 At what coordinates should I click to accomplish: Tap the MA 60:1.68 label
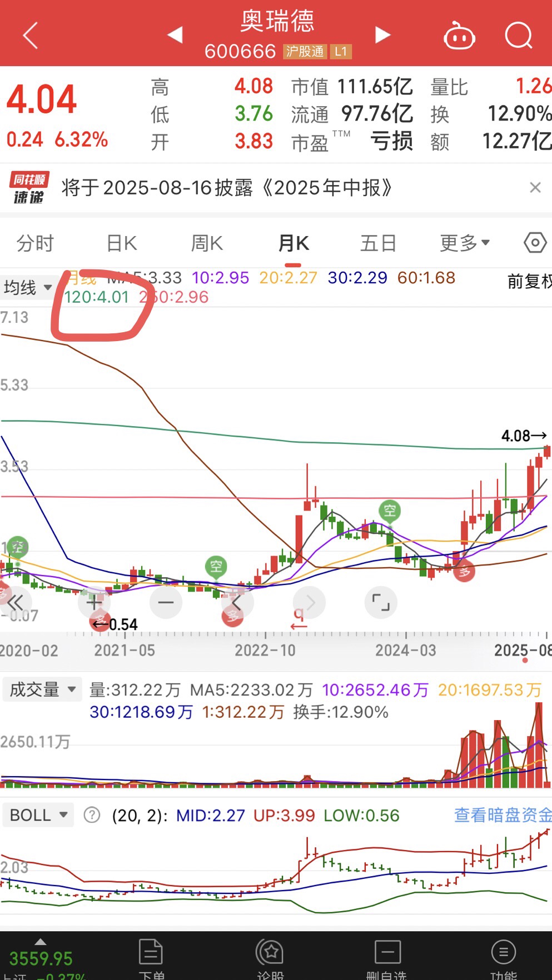426,277
